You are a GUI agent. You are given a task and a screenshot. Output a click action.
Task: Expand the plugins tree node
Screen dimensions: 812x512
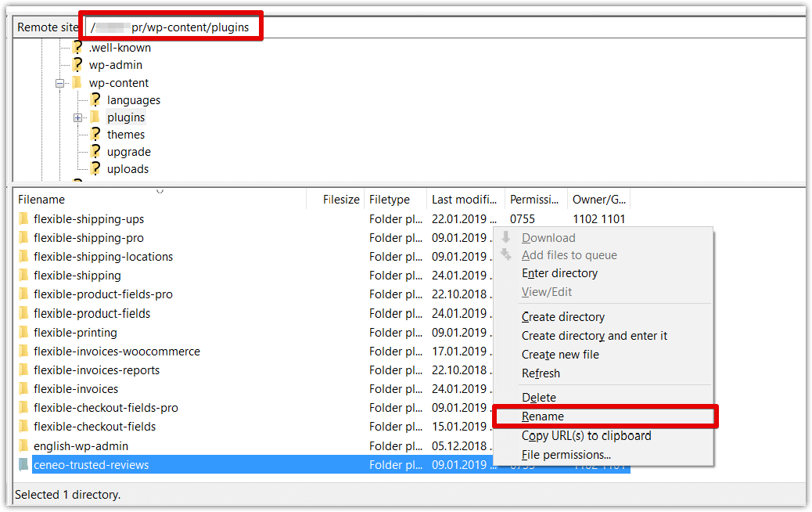[x=77, y=117]
